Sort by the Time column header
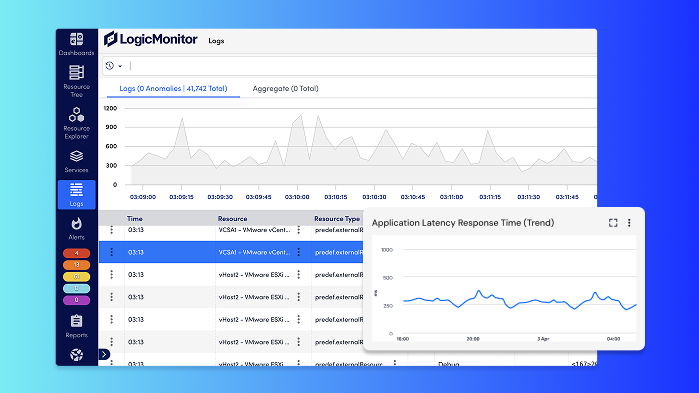Image resolution: width=699 pixels, height=393 pixels. [135, 219]
